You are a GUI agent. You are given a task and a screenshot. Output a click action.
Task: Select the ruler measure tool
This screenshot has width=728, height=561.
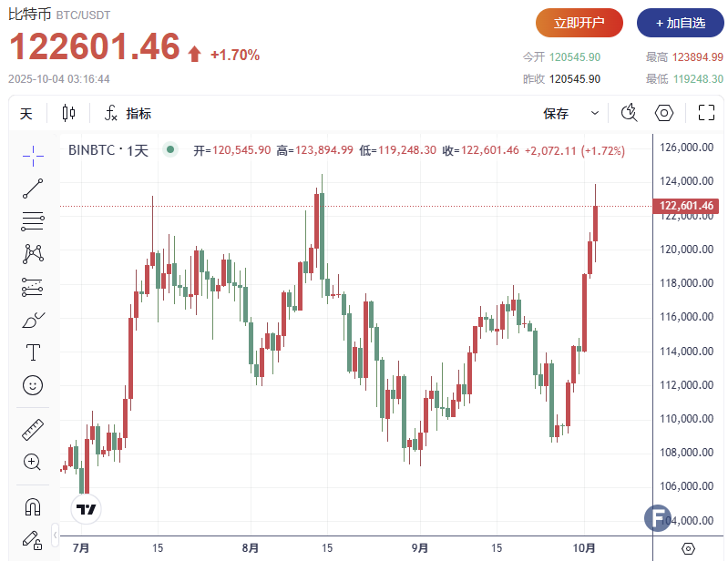tap(33, 430)
